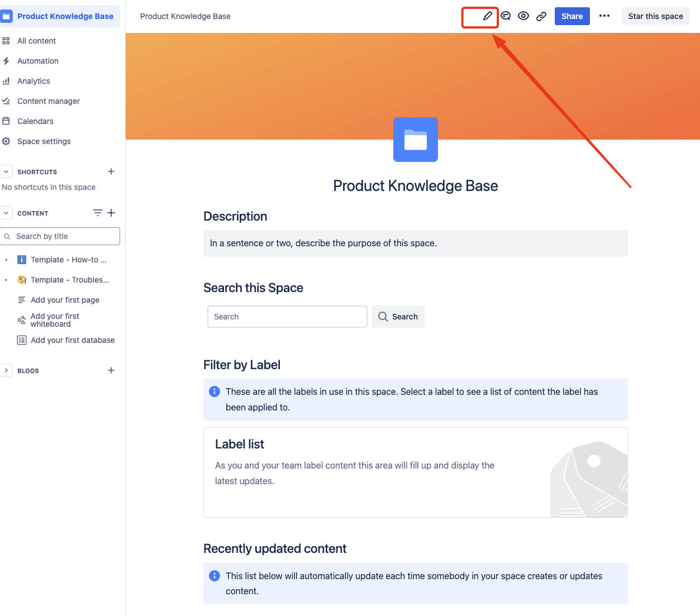Image resolution: width=700 pixels, height=616 pixels.
Task: Click the blue Share button
Action: point(572,16)
